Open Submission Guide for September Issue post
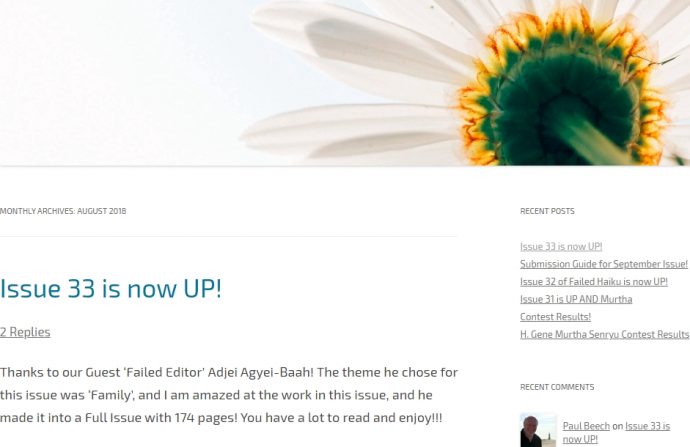This screenshot has width=690, height=447. coord(604,264)
